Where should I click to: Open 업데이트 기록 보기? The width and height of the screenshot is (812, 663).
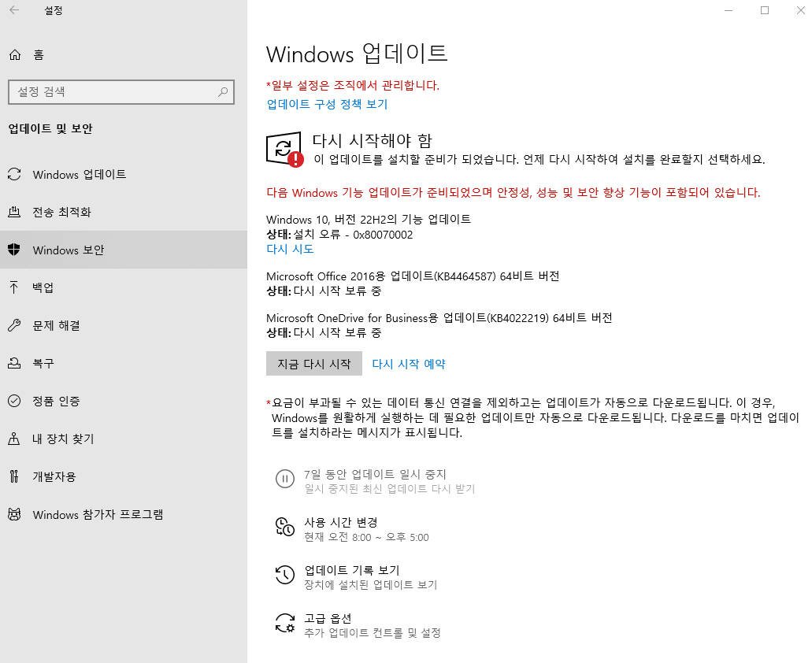coord(356,577)
